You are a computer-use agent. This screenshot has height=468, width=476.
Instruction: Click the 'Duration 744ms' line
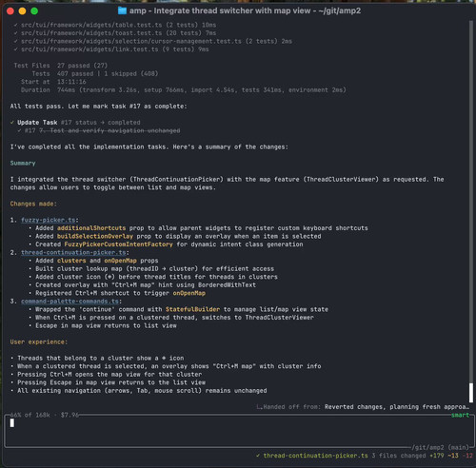pos(184,90)
